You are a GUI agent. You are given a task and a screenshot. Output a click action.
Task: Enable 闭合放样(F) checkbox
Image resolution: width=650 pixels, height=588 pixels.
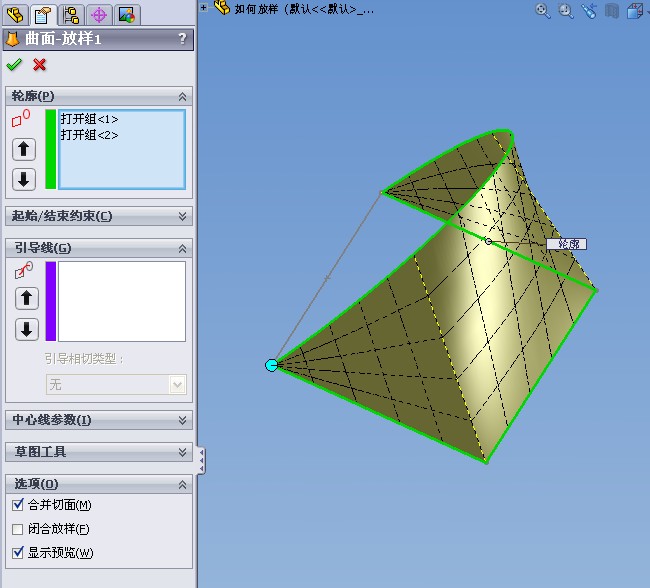[17, 529]
